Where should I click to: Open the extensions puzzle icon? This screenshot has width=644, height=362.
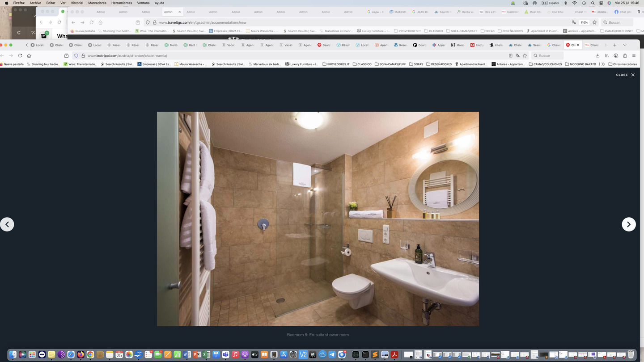coord(625,55)
